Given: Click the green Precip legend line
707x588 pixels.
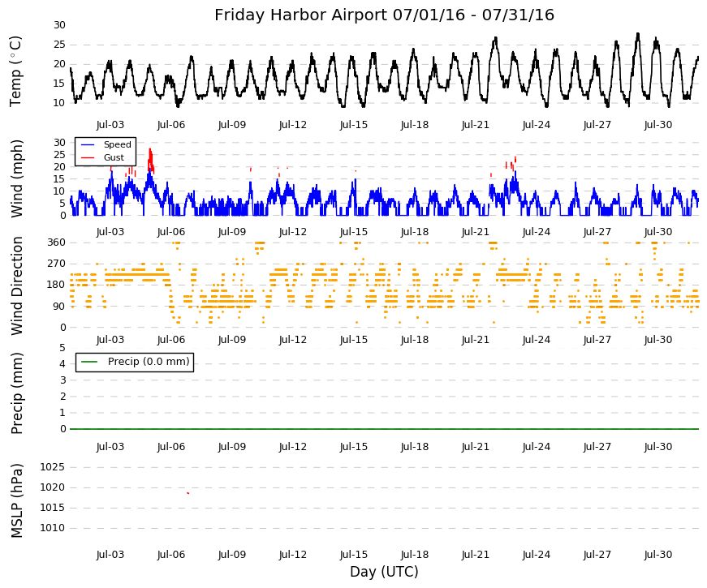Looking at the screenshot, I should tap(89, 362).
